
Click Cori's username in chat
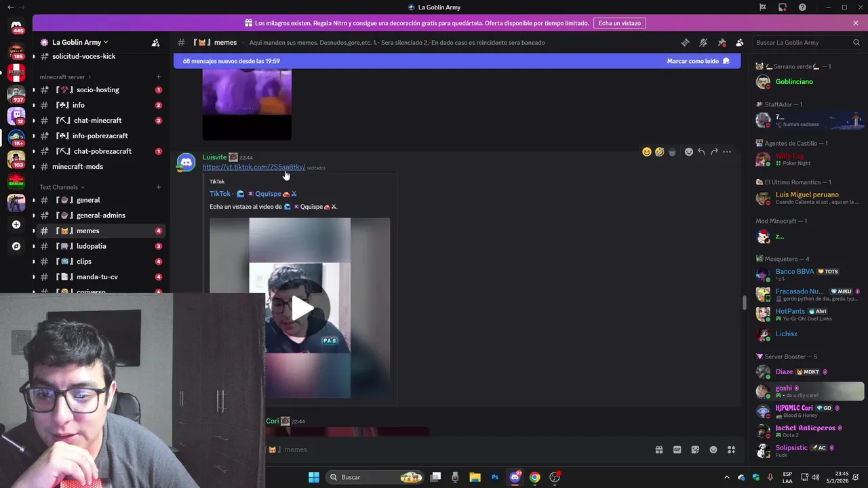272,421
